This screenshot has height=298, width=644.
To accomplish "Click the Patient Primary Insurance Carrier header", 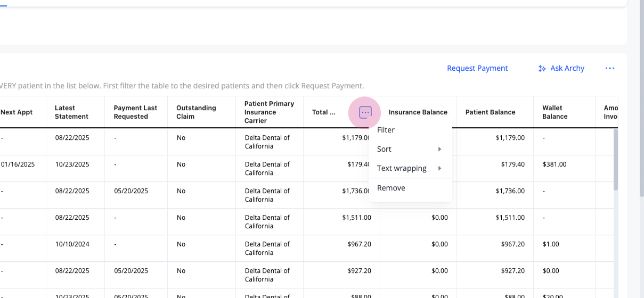I will click(x=269, y=112).
